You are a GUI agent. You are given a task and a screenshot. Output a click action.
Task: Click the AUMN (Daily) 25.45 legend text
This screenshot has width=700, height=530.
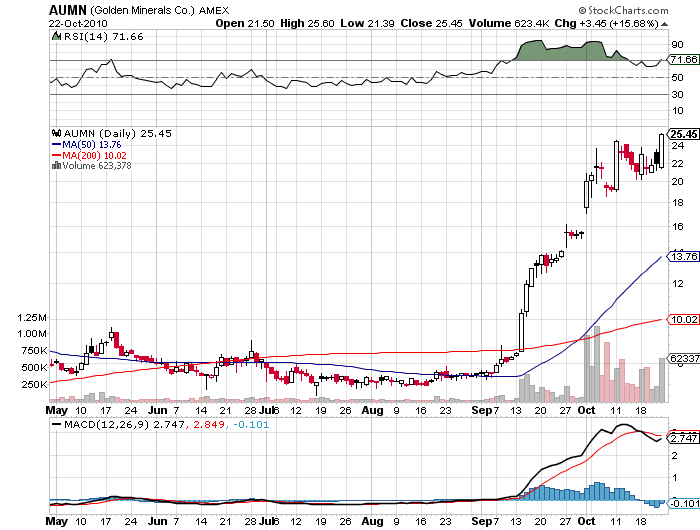tap(117, 134)
